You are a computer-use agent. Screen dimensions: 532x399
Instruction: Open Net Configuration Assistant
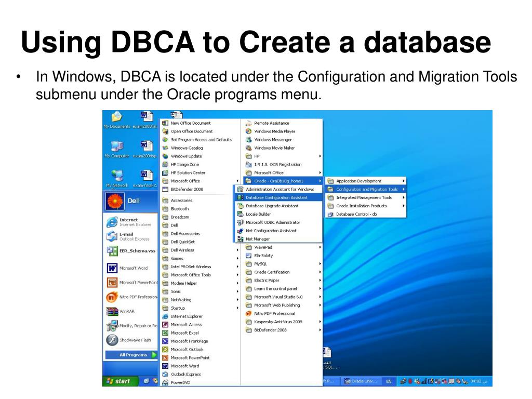278,231
